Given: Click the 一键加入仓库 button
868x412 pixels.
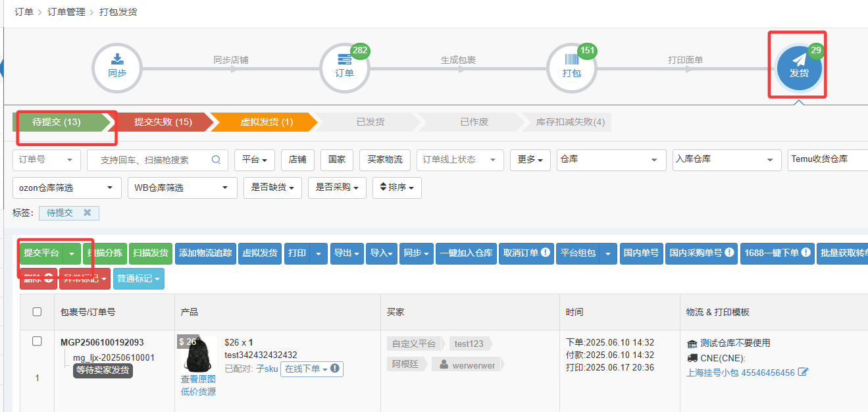Looking at the screenshot, I should 466,253.
